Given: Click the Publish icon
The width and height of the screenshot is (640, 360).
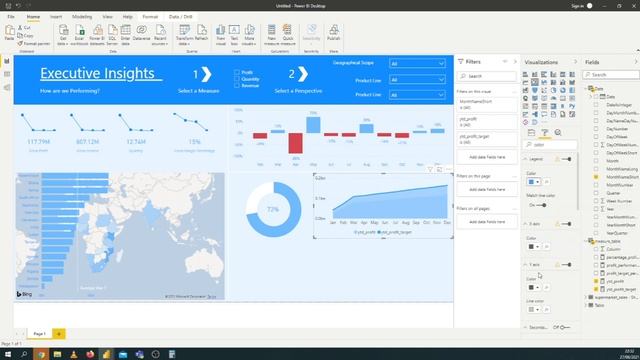Looking at the screenshot, I should tap(333, 33).
